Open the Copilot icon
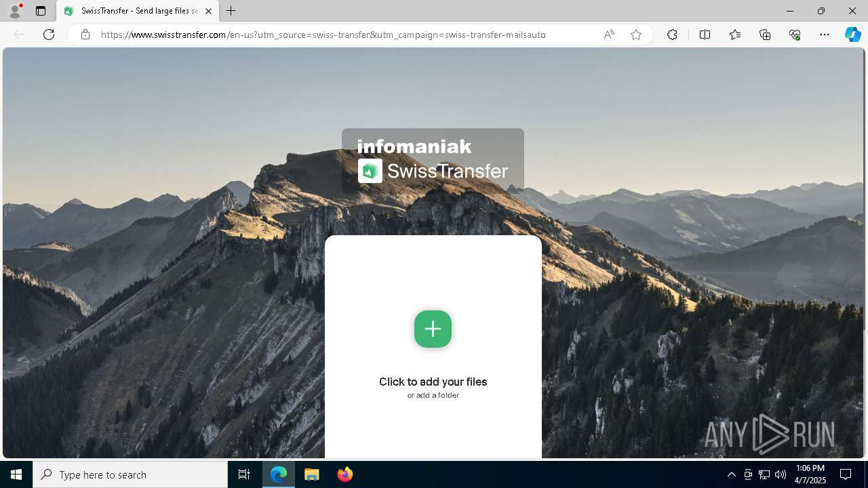 [x=852, y=35]
